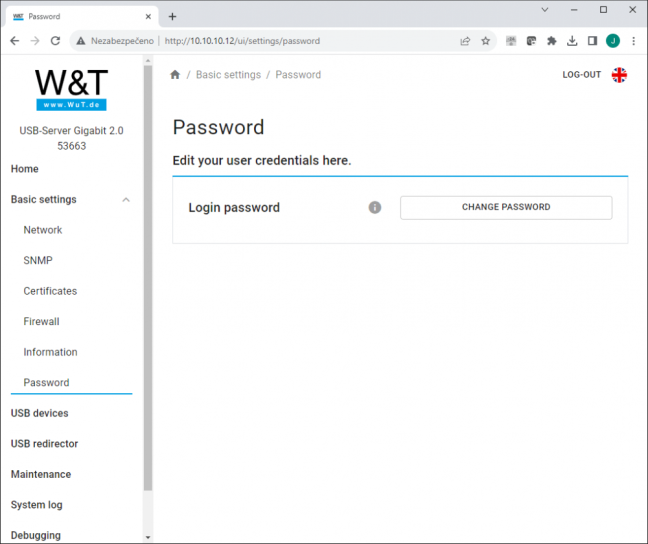Click LOG-OUT
Image resolution: width=648 pixels, height=544 pixels.
click(x=581, y=75)
